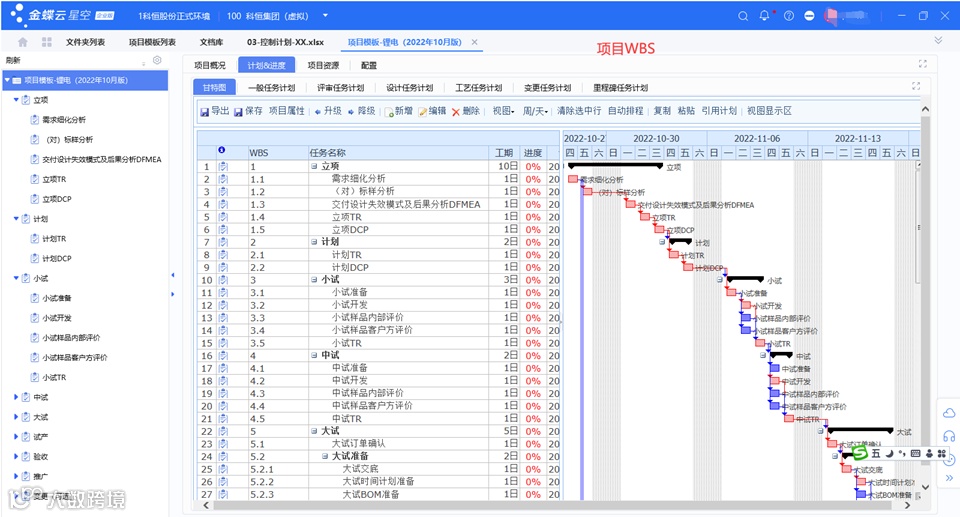Open left panel settings gear

pyautogui.click(x=157, y=60)
